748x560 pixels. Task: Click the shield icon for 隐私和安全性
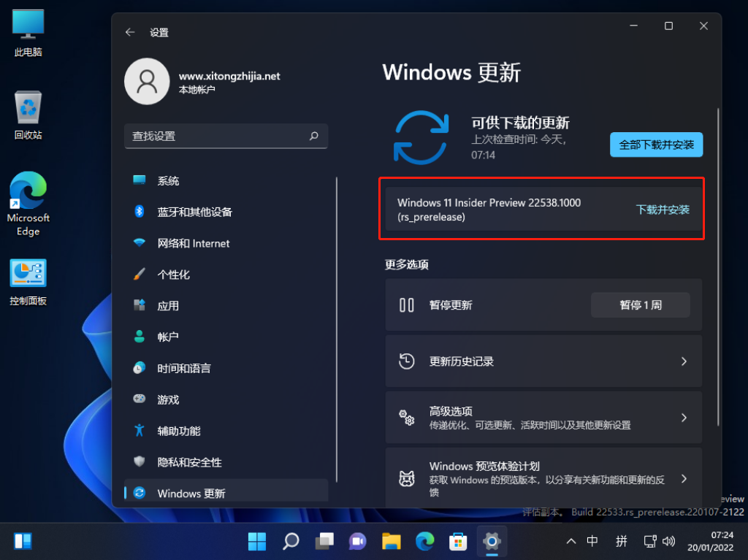tap(140, 461)
